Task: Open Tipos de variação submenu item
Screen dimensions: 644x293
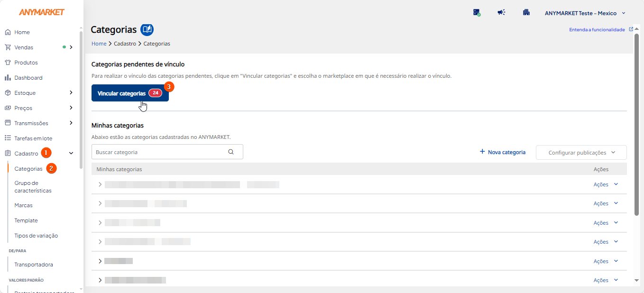Action: tap(37, 236)
